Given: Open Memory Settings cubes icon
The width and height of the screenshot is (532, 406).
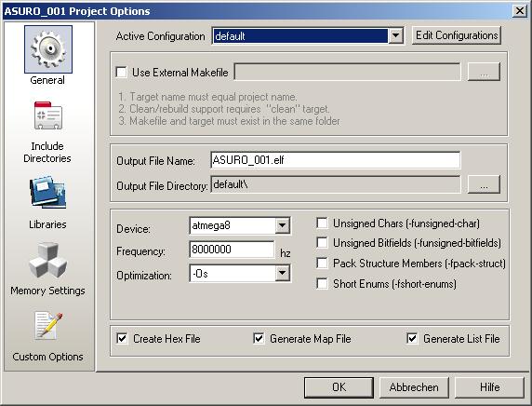Looking at the screenshot, I should (x=47, y=260).
